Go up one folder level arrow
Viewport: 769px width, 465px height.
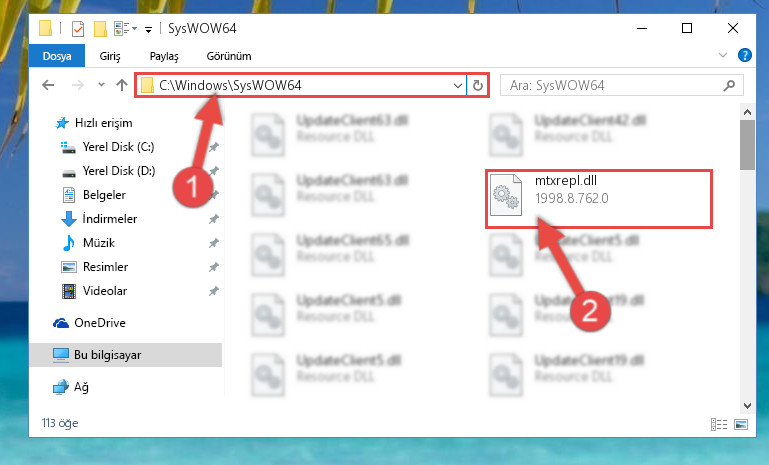click(x=122, y=85)
